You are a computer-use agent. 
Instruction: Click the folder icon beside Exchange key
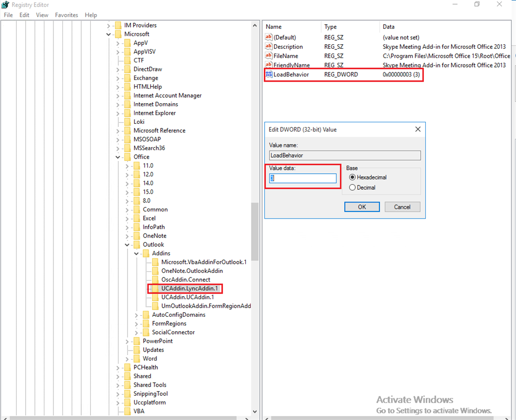click(x=127, y=78)
